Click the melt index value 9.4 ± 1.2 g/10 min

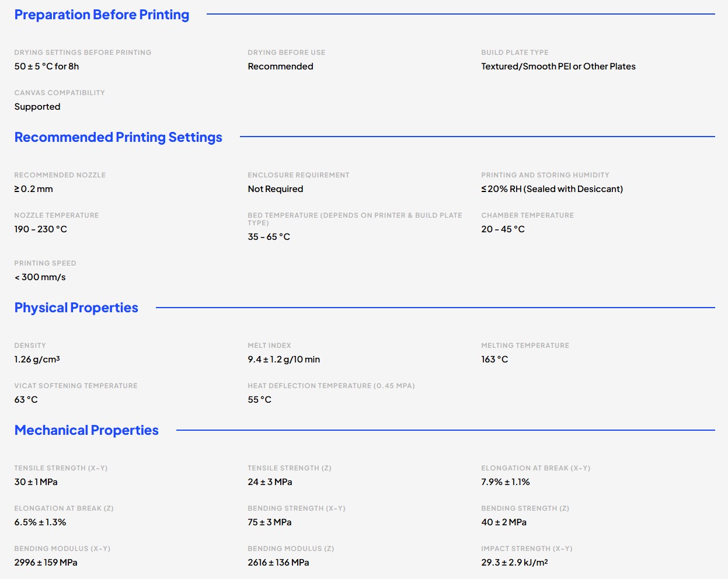tap(284, 360)
